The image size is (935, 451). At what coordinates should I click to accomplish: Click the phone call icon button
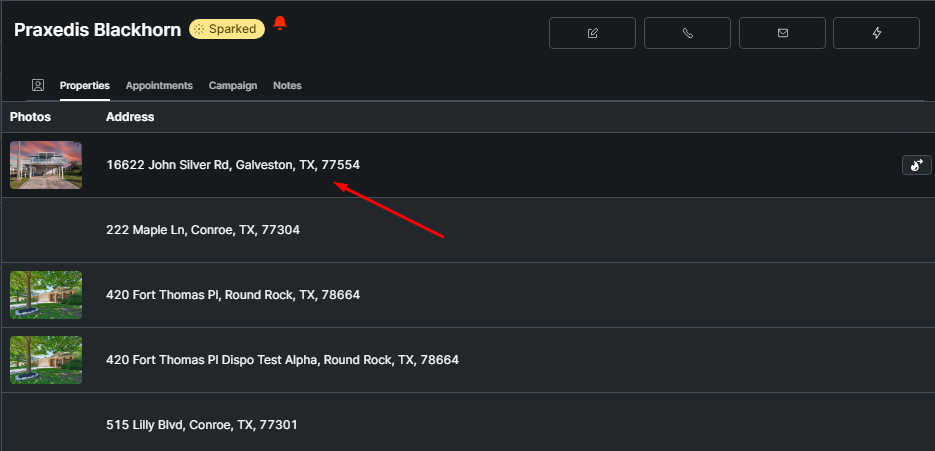pyautogui.click(x=687, y=33)
